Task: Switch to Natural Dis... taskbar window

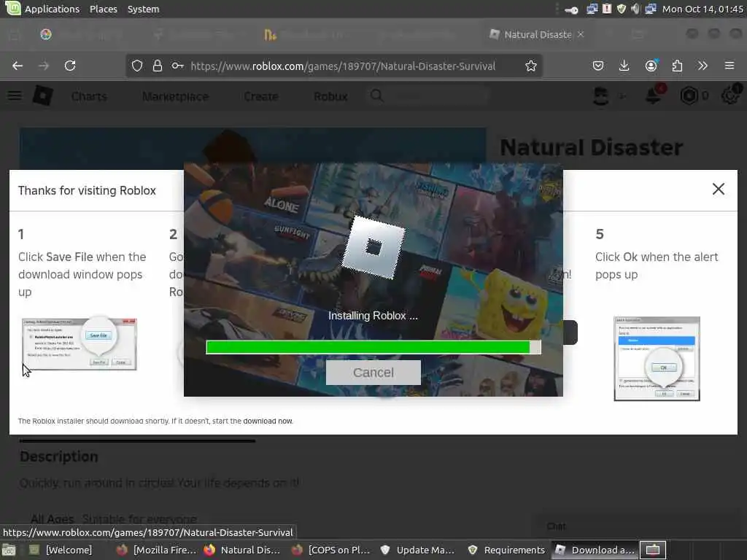Action: tap(242, 550)
